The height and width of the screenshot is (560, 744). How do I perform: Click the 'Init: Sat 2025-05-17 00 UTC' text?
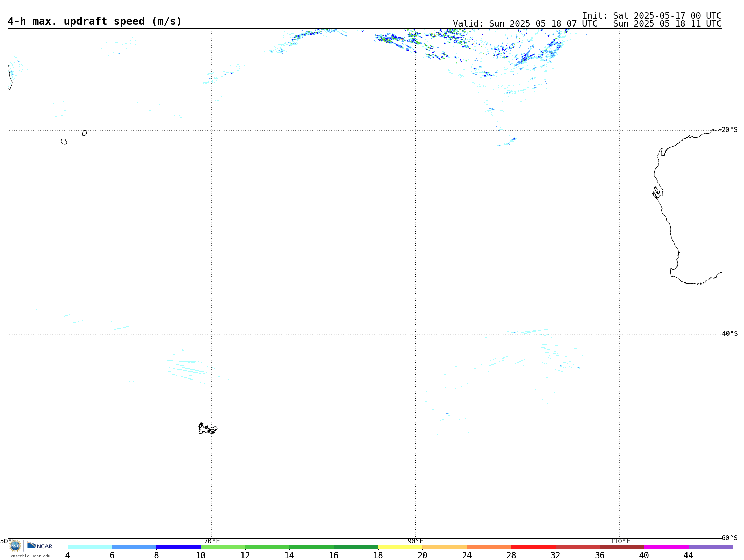pos(652,15)
